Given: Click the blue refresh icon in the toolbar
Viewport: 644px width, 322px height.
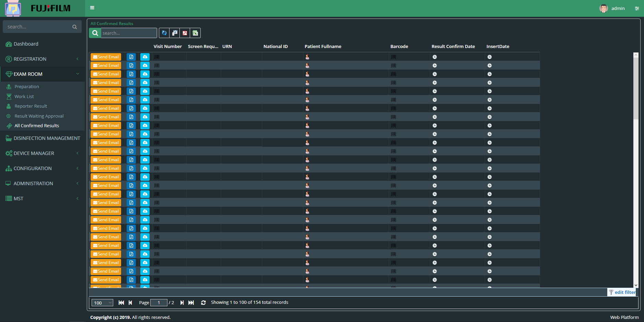Looking at the screenshot, I should click(164, 33).
